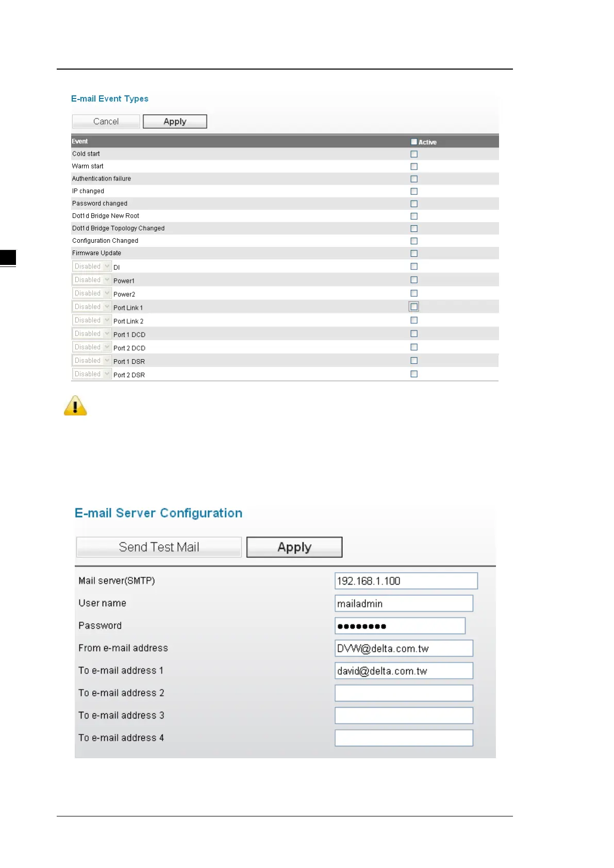
Task: Check Power2 event Active box
Action: click(414, 293)
